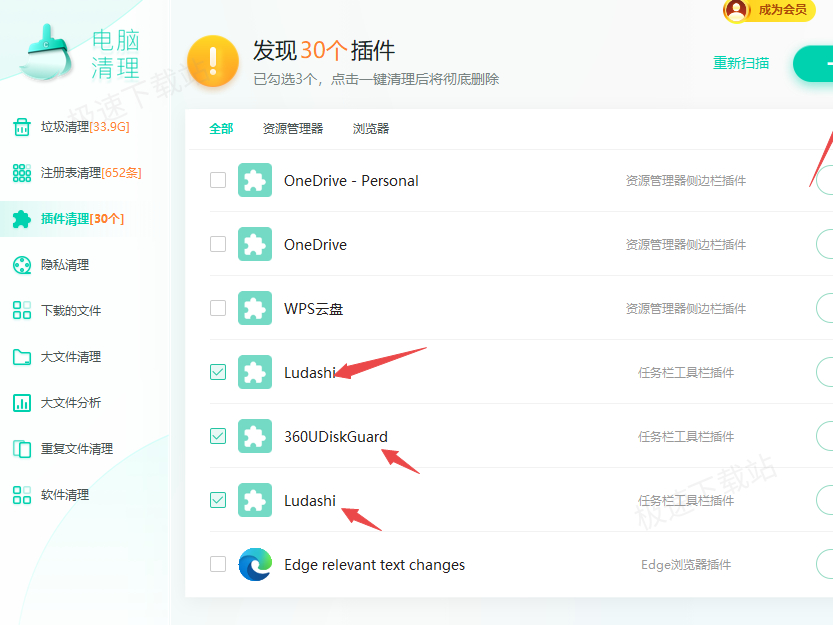
Task: Open 下载的文件 downloaded files section
Action: point(57,310)
